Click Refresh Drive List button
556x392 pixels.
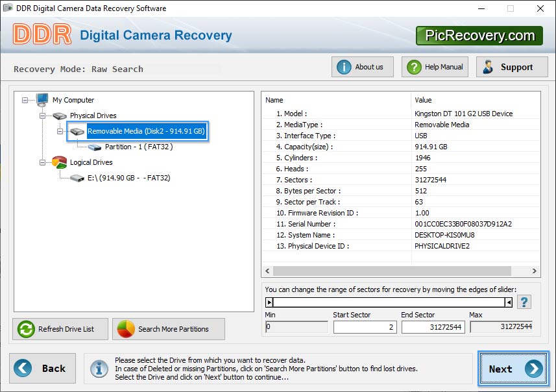[60, 329]
